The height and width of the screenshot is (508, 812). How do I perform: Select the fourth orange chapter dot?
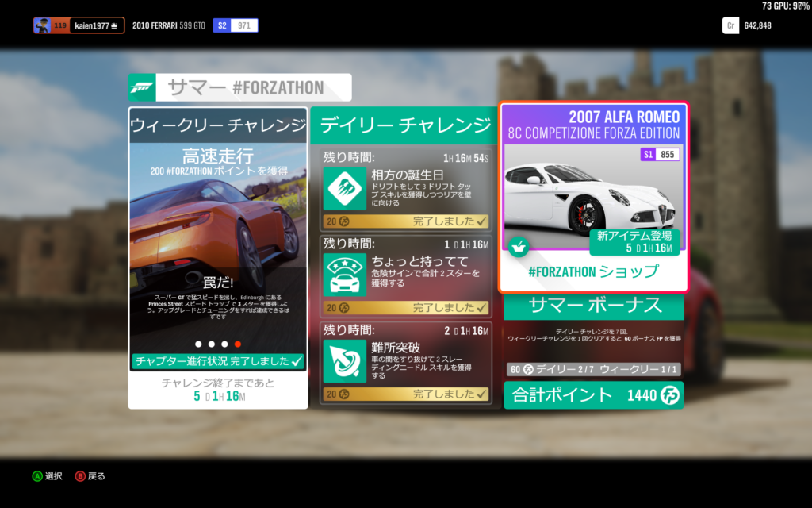(x=238, y=344)
